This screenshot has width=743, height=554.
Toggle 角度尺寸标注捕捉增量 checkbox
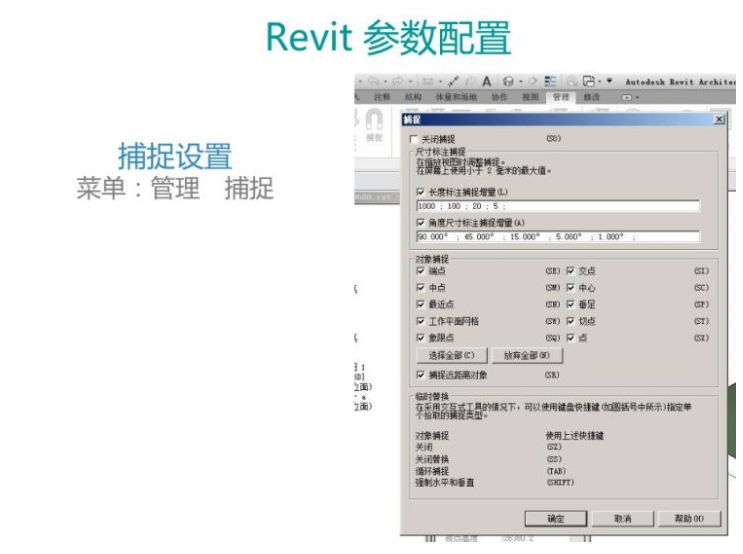click(420, 222)
